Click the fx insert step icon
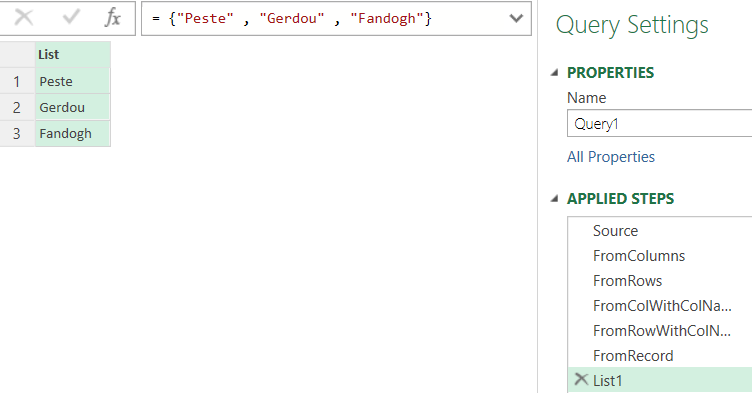This screenshot has width=752, height=393. click(x=113, y=18)
